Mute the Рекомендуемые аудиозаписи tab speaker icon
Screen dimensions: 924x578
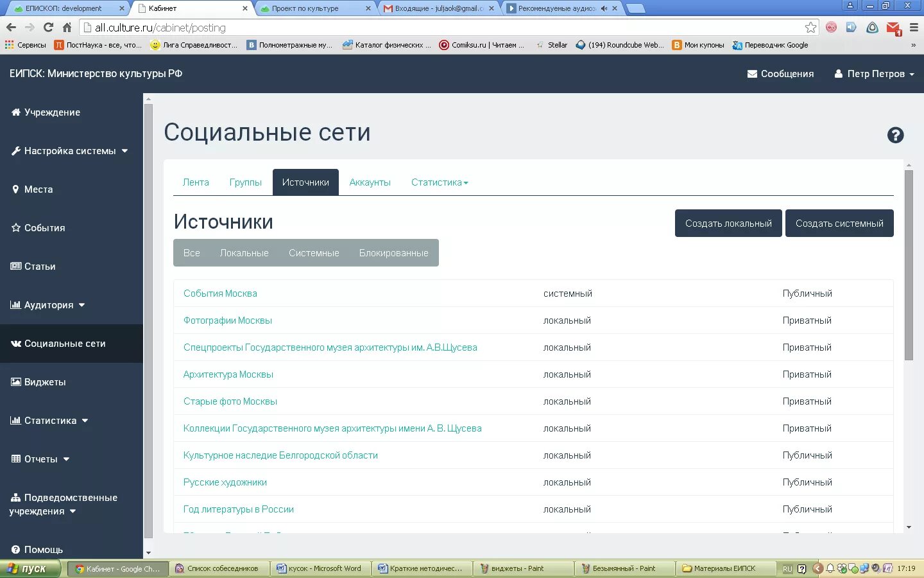(x=604, y=8)
